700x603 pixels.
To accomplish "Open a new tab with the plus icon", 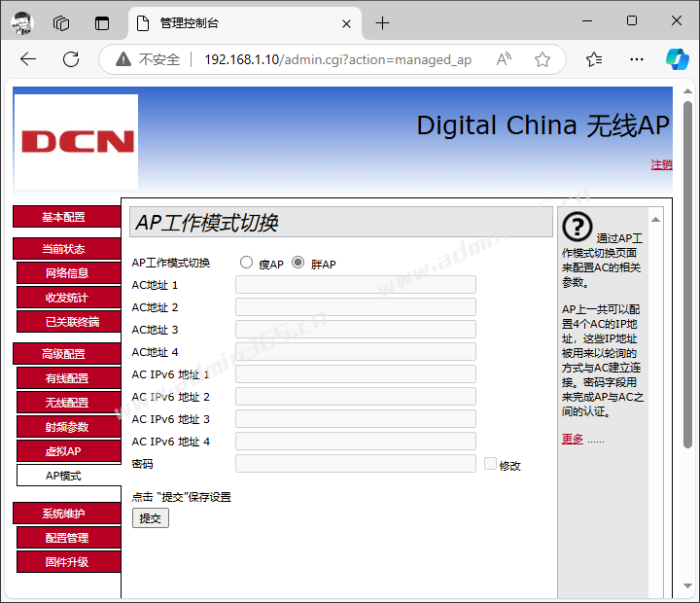I will 383,22.
